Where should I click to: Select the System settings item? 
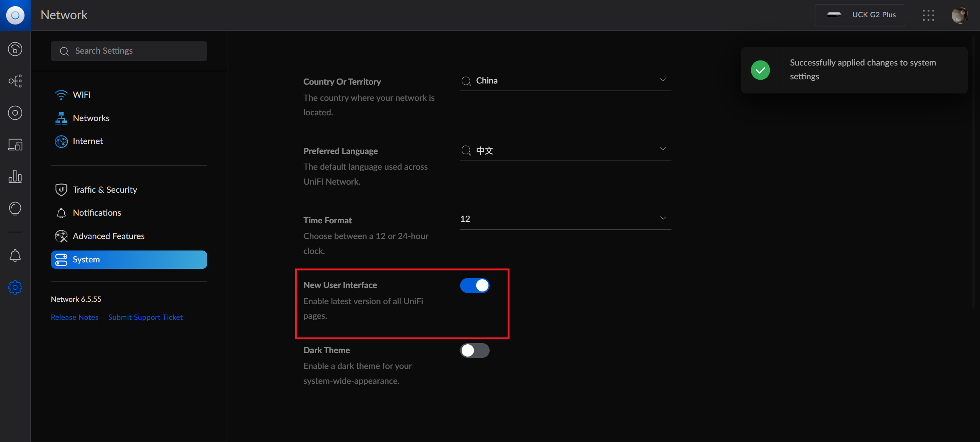tap(129, 260)
